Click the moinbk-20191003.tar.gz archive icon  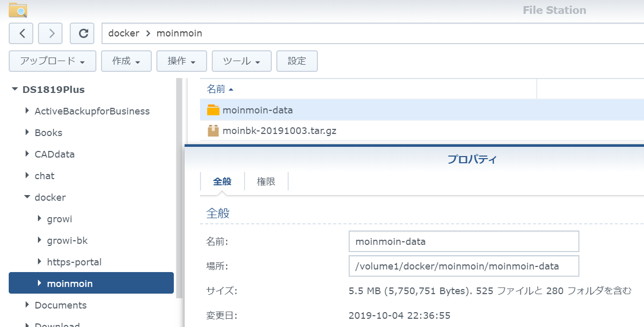(213, 131)
